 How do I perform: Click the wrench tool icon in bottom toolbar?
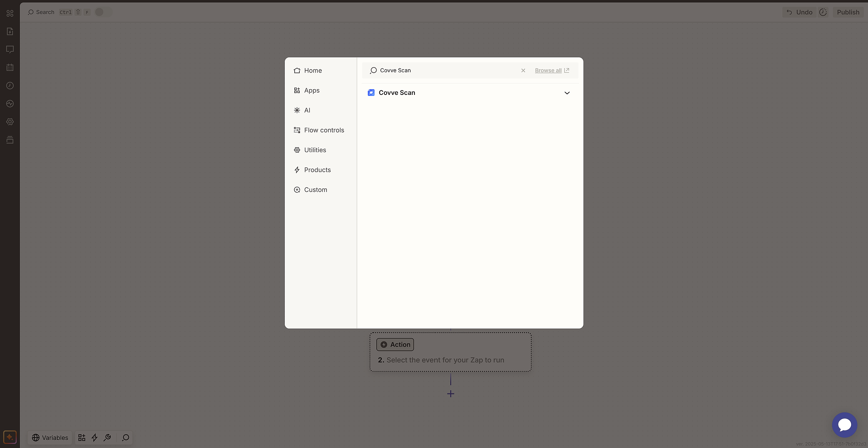click(107, 437)
